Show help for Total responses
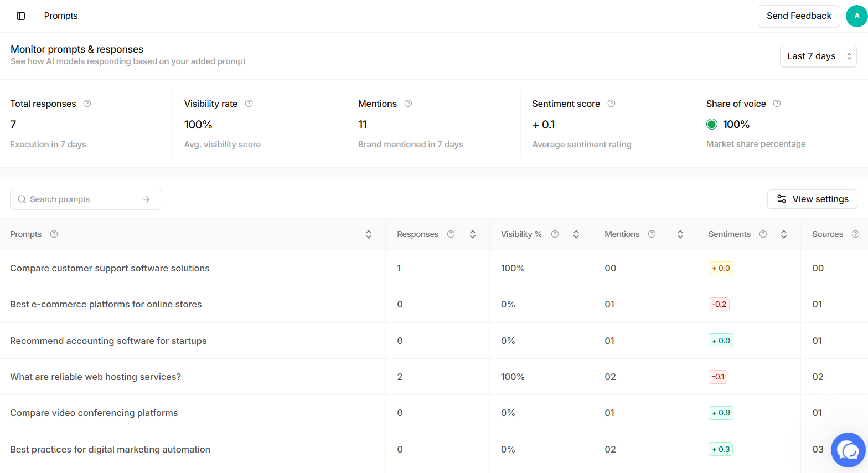 (x=87, y=104)
